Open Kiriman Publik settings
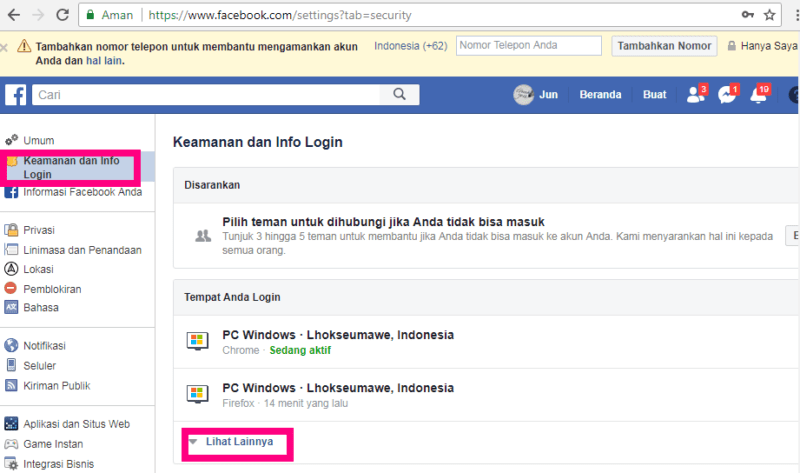This screenshot has width=800, height=473. click(x=57, y=386)
